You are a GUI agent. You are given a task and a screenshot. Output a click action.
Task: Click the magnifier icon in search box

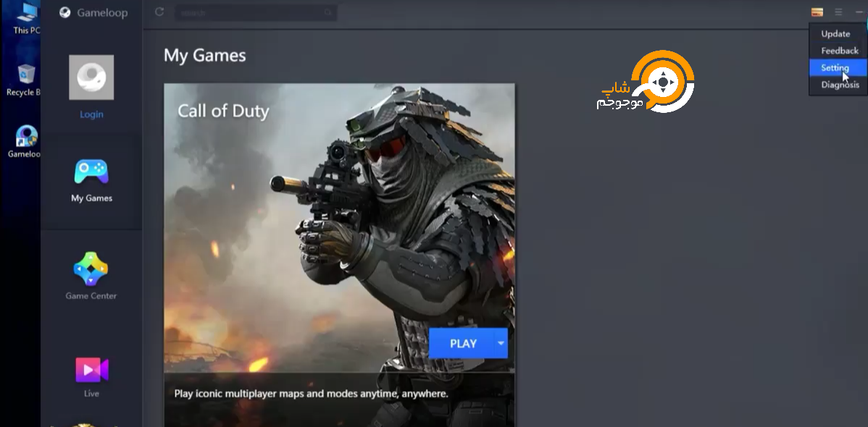click(x=328, y=12)
